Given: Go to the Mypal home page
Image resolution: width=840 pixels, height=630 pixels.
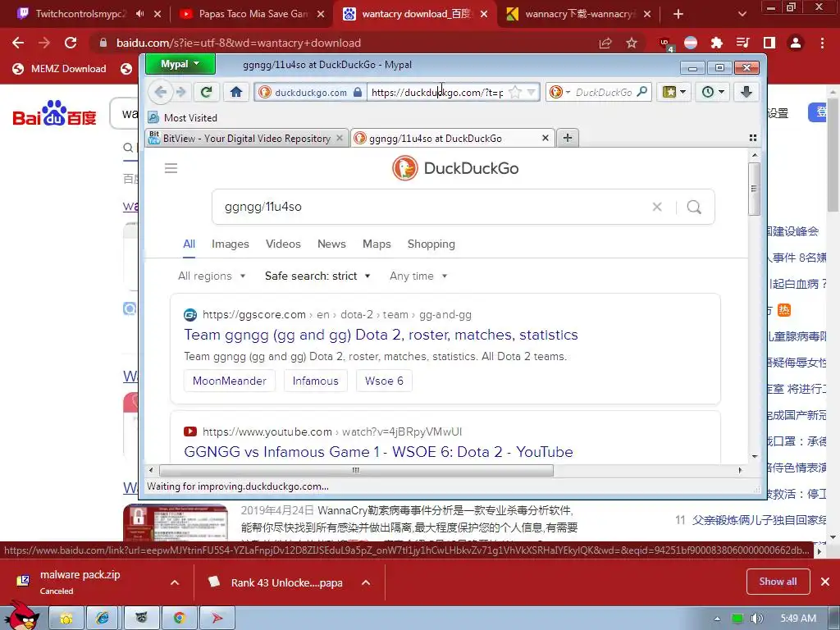Looking at the screenshot, I should tap(235, 92).
